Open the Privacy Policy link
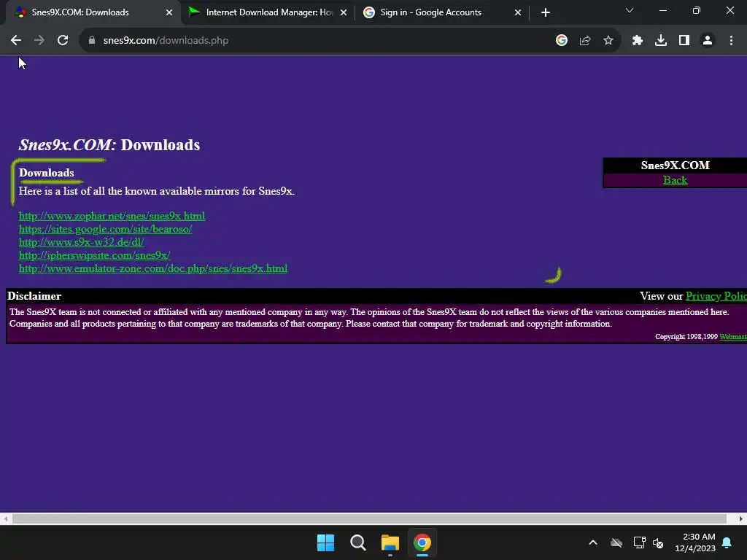Viewport: 747px width, 560px height. click(716, 296)
